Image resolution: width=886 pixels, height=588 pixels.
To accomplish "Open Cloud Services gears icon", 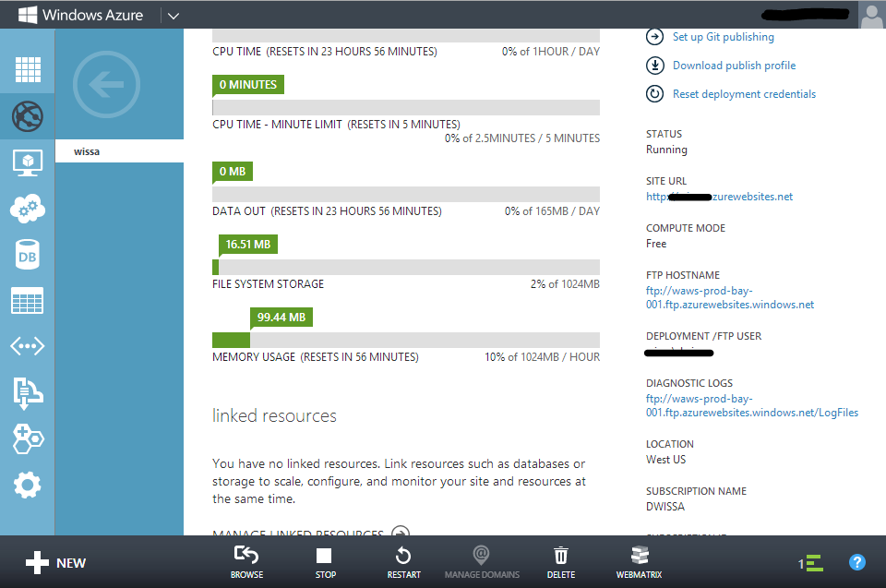I will pyautogui.click(x=27, y=209).
